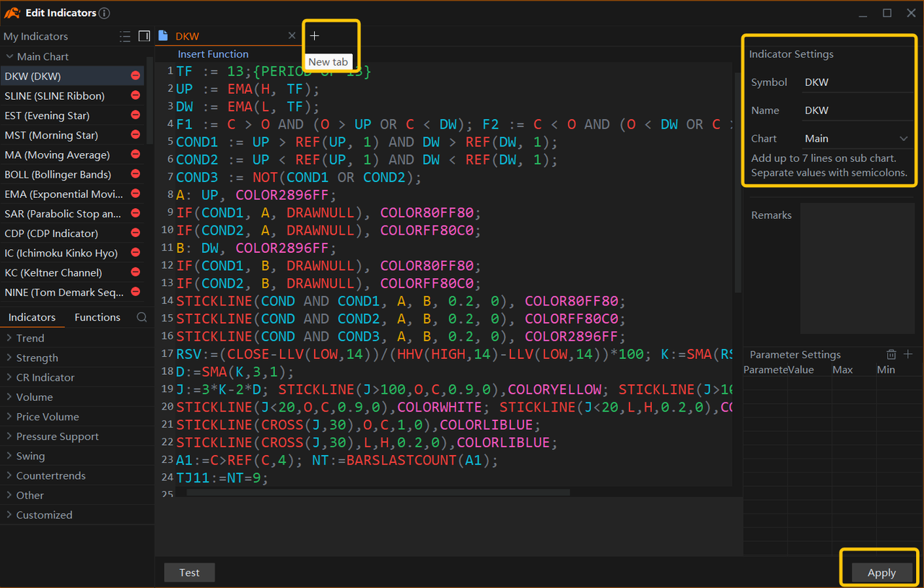Edit the Symbol field
Image resolution: width=924 pixels, height=588 pixels.
[x=857, y=82]
